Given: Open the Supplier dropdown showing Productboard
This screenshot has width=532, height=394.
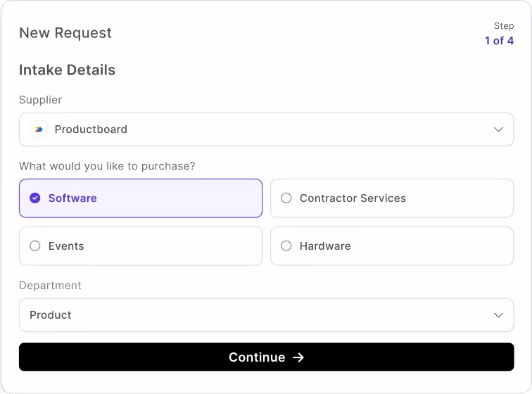Looking at the screenshot, I should (266, 129).
